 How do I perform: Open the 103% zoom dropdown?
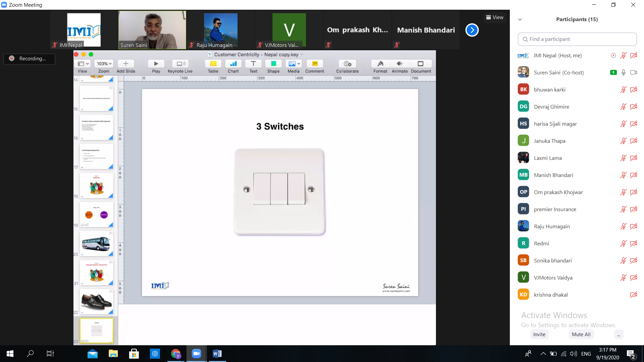(x=104, y=64)
